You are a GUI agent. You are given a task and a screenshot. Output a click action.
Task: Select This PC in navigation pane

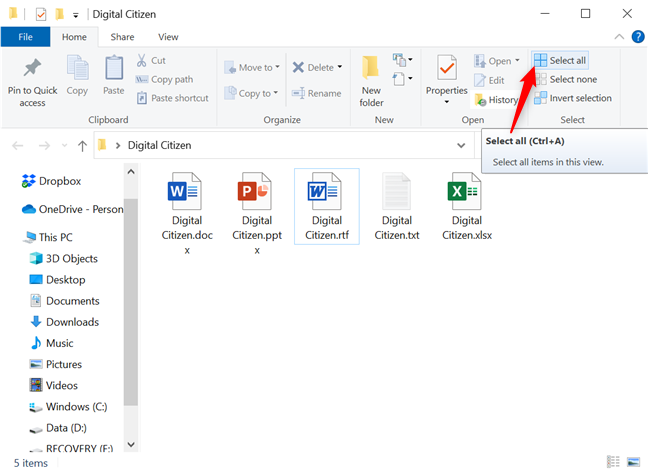click(x=48, y=237)
